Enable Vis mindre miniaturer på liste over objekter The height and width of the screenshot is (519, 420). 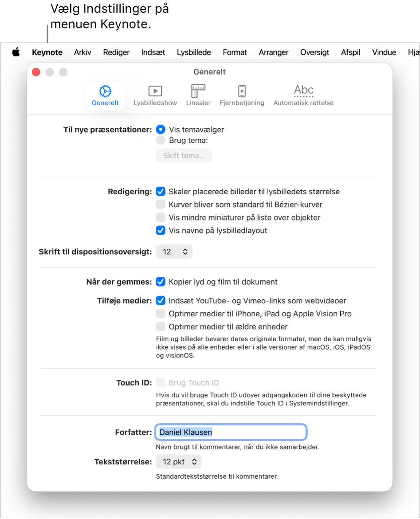tap(161, 217)
